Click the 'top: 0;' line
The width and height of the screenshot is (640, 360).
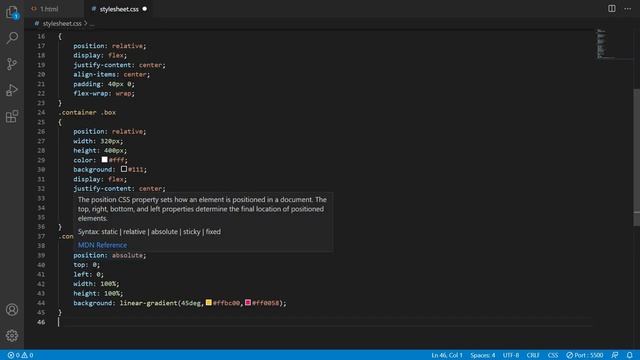(87, 265)
